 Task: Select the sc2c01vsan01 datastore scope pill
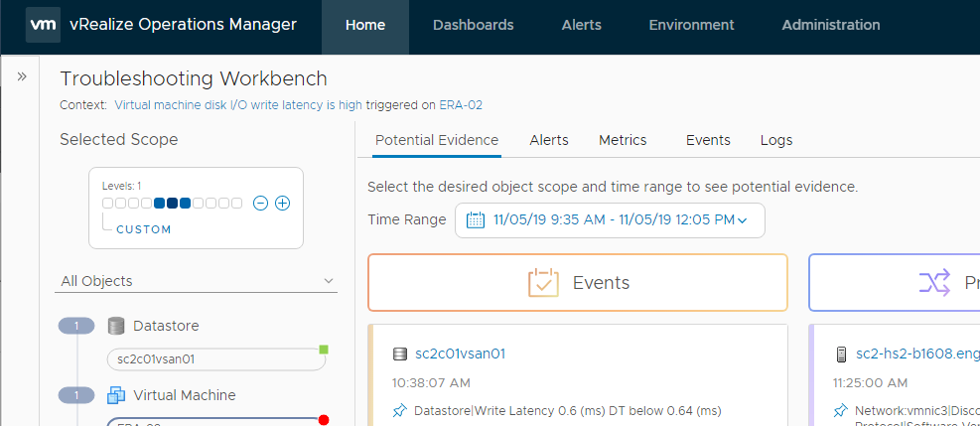[x=215, y=359]
